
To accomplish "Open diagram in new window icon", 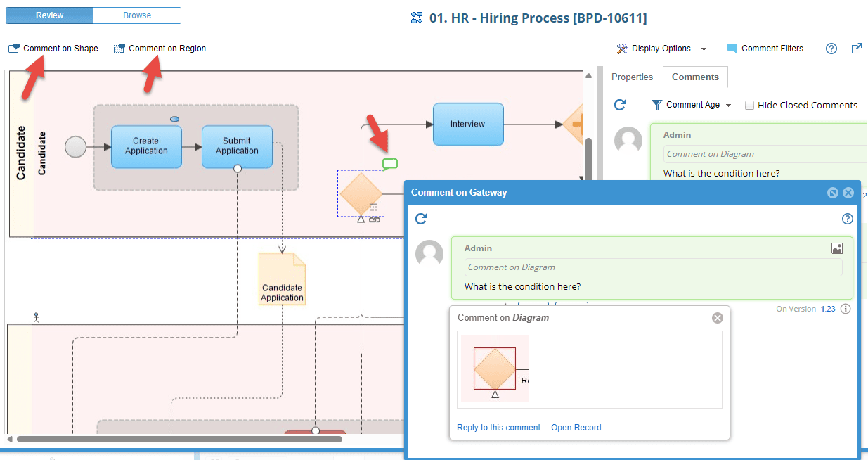I will [x=857, y=49].
